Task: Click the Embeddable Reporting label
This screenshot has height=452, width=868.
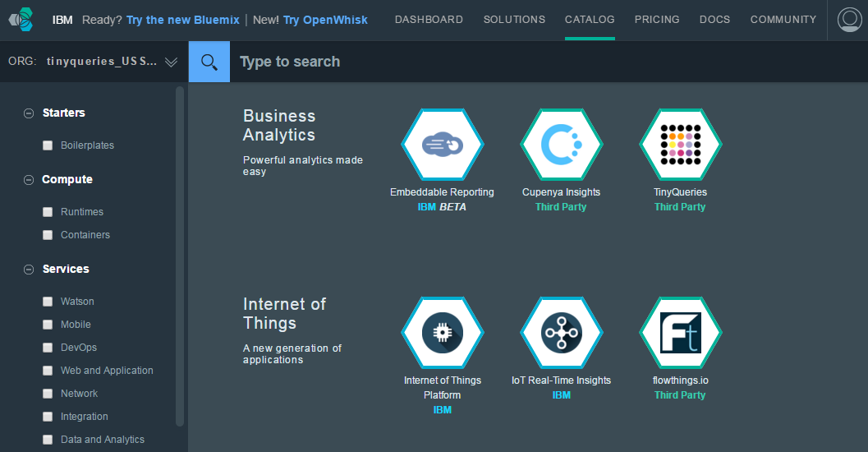Action: tap(442, 192)
